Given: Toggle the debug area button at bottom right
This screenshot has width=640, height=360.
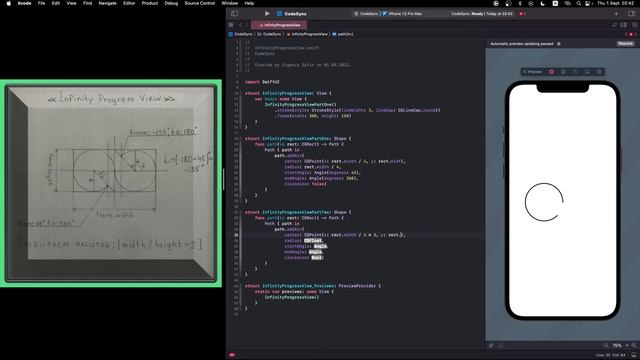Looking at the screenshot, I should (x=633, y=355).
